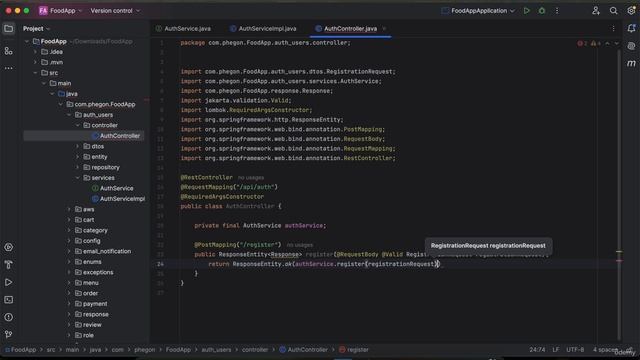Click 'no usages' hint beside @RestController

click(x=251, y=178)
